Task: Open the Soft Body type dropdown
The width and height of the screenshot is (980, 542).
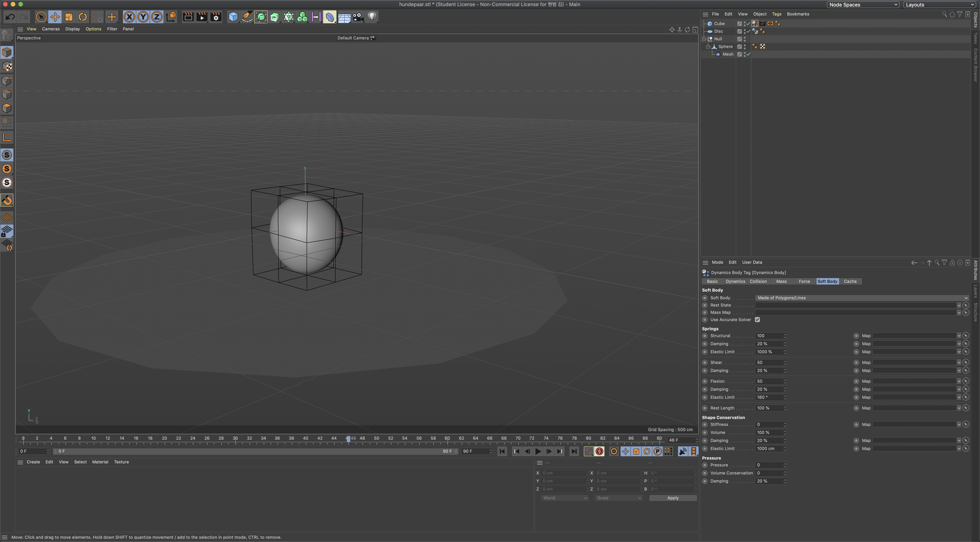Action: pyautogui.click(x=862, y=298)
